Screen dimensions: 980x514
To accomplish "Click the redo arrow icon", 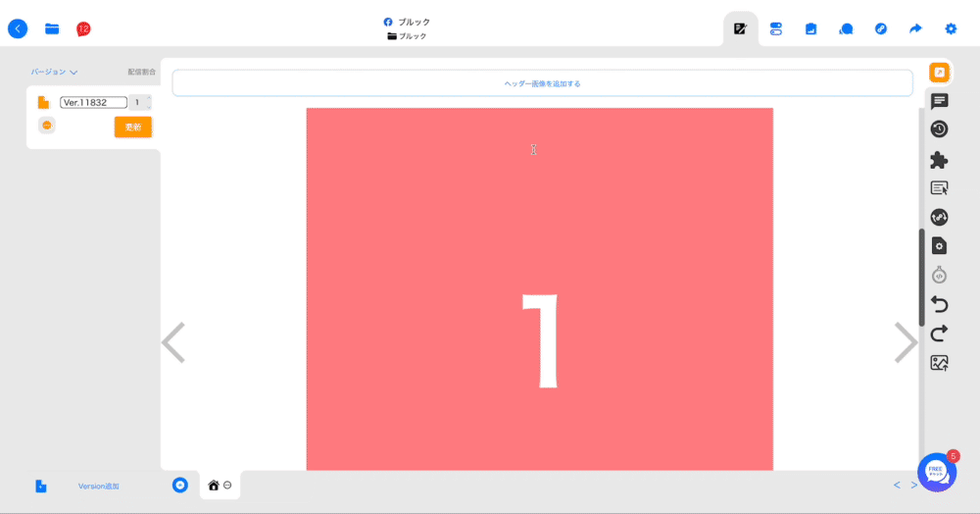I will [x=940, y=334].
